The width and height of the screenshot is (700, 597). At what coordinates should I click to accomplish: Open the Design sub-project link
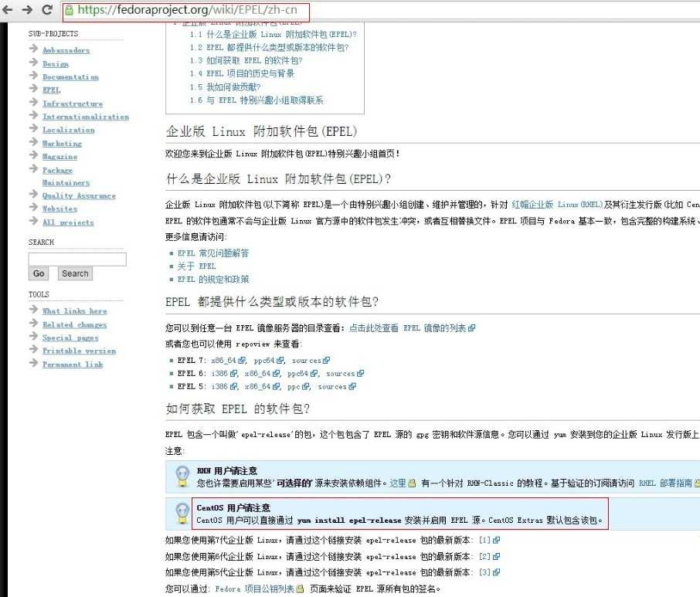click(56, 64)
